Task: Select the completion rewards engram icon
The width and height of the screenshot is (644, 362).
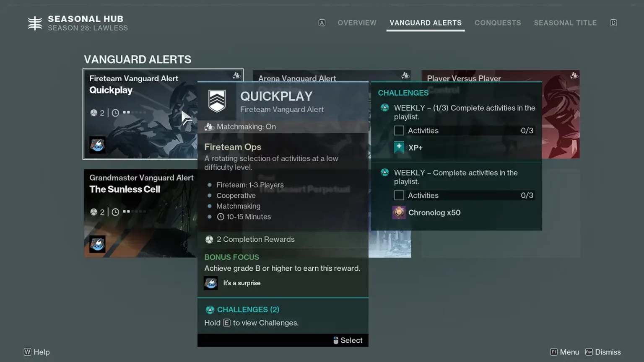Action: [209, 239]
